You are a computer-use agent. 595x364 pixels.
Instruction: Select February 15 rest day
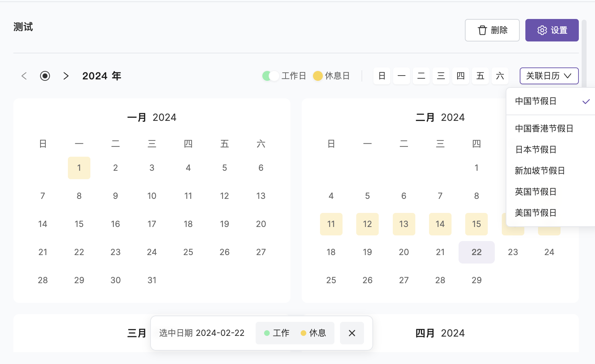click(x=476, y=224)
